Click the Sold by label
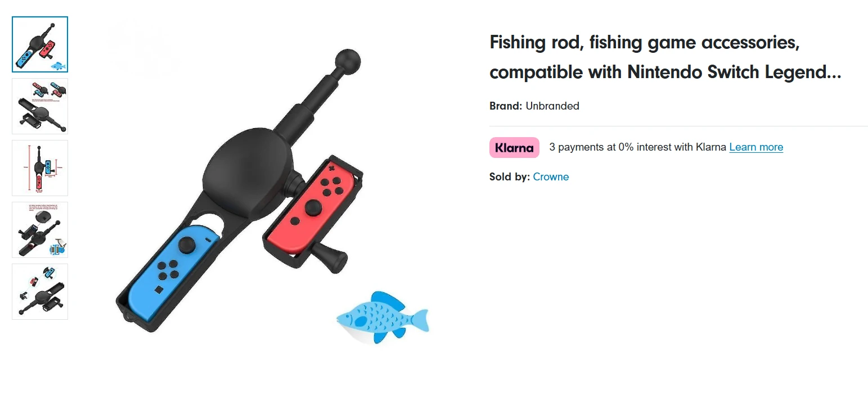This screenshot has width=868, height=399. [509, 177]
